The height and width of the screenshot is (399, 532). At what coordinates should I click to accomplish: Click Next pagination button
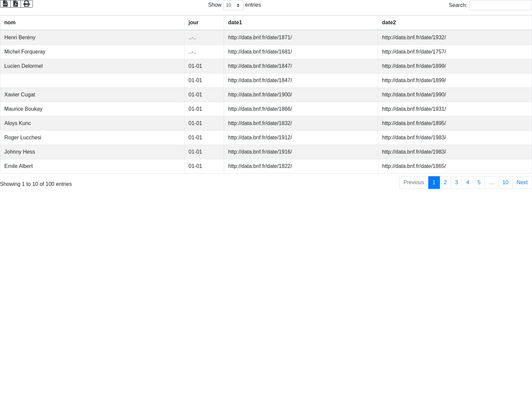pos(522,183)
